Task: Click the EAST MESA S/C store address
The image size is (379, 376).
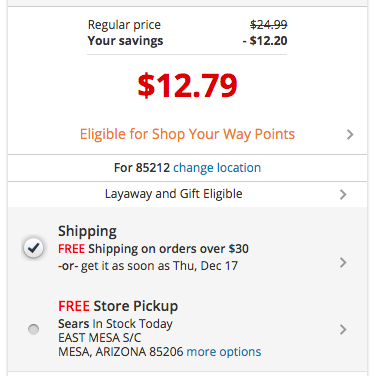Action: tap(100, 338)
